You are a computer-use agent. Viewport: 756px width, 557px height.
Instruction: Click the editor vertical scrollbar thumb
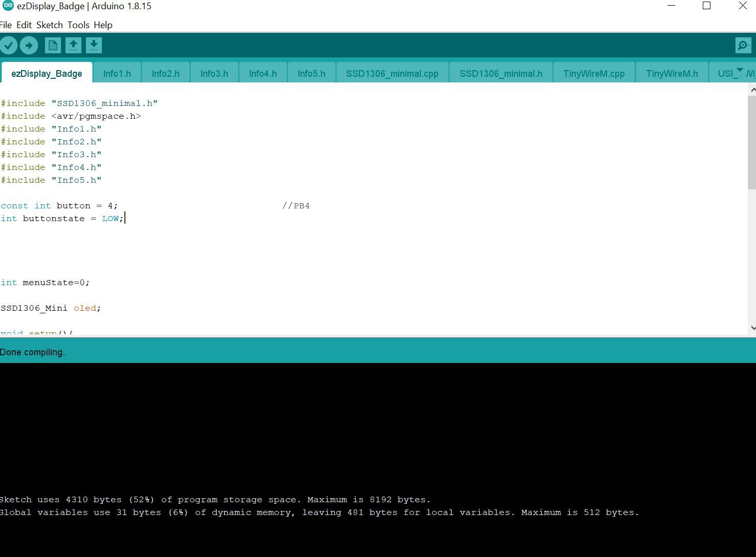coord(752,142)
